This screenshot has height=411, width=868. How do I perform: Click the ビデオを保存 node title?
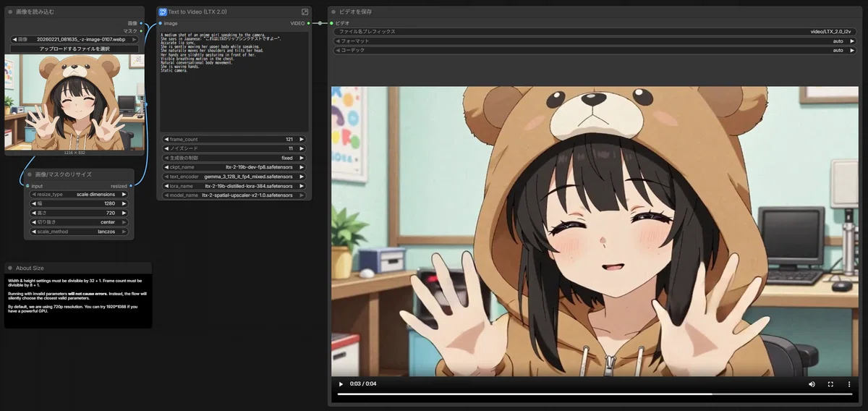click(x=356, y=12)
